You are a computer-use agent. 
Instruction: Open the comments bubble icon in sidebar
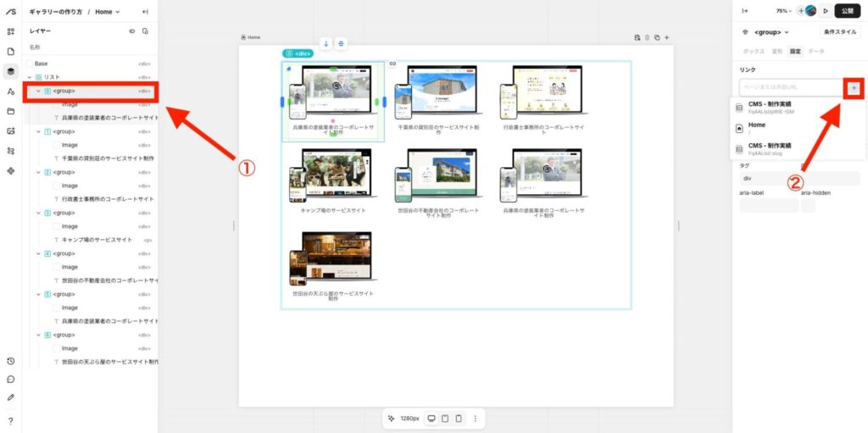point(10,380)
